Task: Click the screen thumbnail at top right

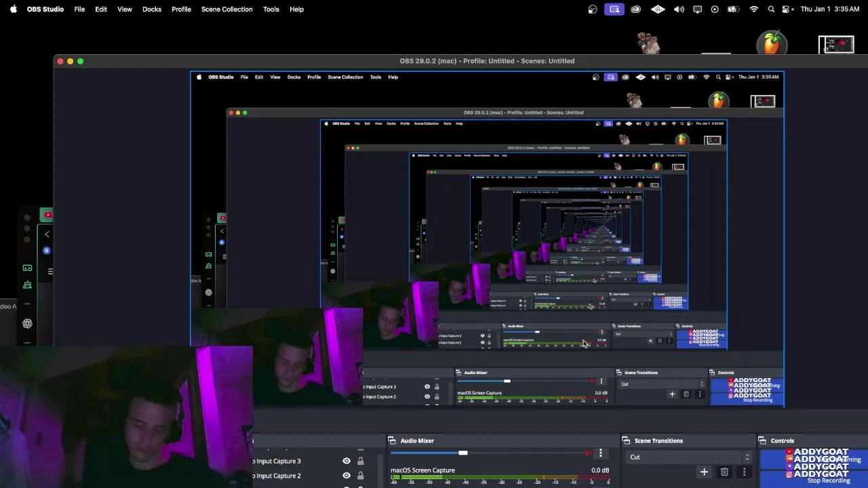Action: click(836, 45)
